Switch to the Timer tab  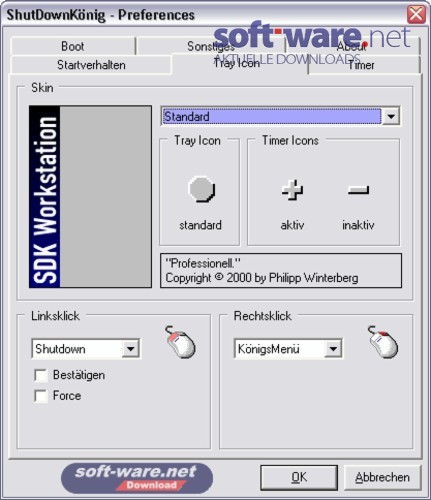[361, 65]
